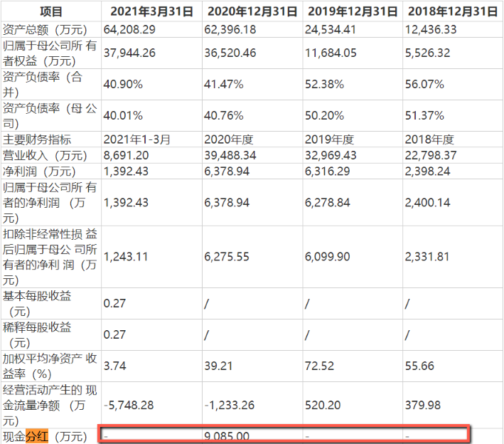Select return rate value 3.74
The height and width of the screenshot is (444, 504).
(x=114, y=366)
